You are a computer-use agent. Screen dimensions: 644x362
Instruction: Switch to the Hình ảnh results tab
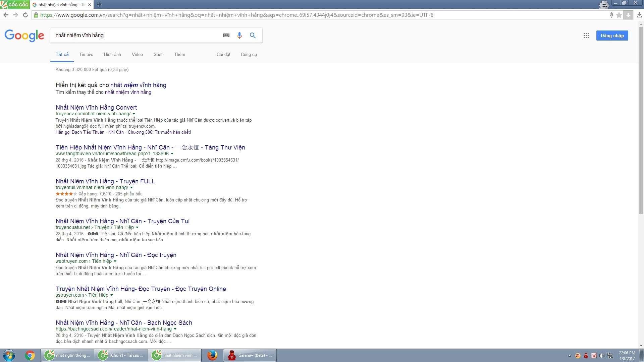click(112, 54)
